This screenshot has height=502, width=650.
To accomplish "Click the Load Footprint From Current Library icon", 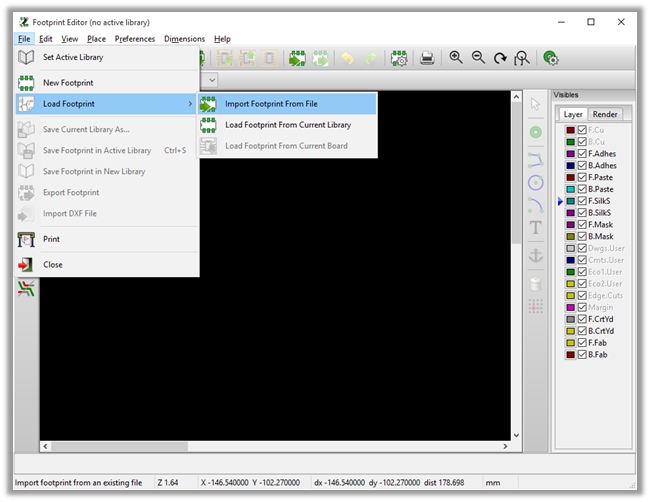I will coord(208,125).
